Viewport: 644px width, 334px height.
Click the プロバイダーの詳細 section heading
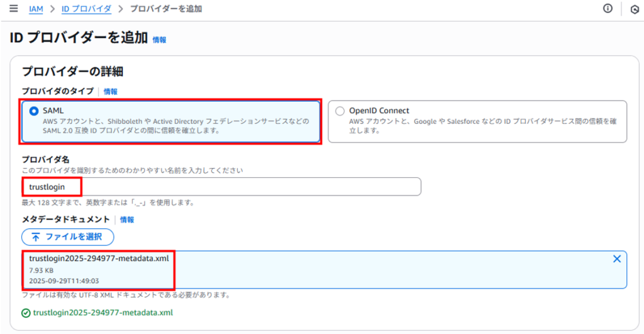[x=72, y=72]
